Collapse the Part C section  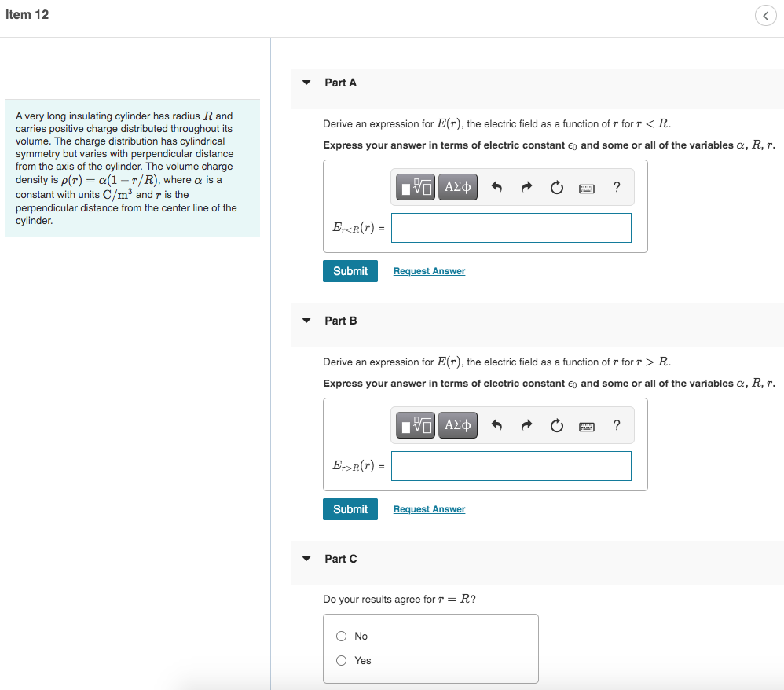[306, 559]
